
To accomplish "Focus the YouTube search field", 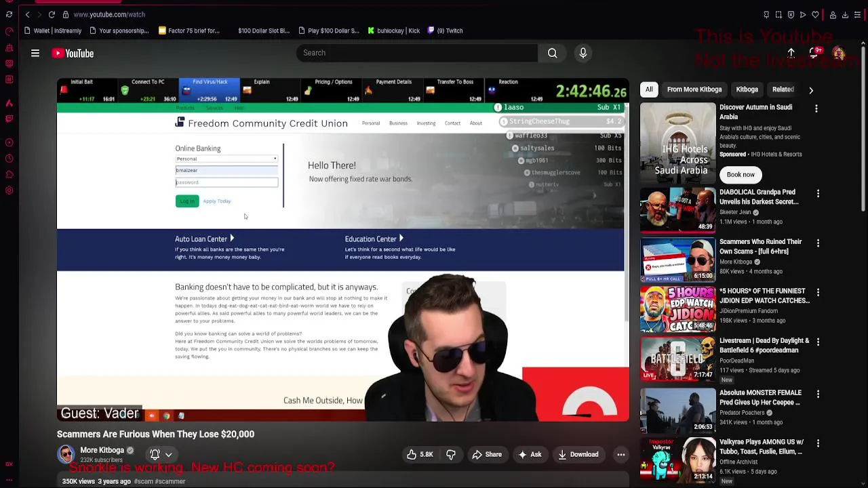I will [x=417, y=53].
